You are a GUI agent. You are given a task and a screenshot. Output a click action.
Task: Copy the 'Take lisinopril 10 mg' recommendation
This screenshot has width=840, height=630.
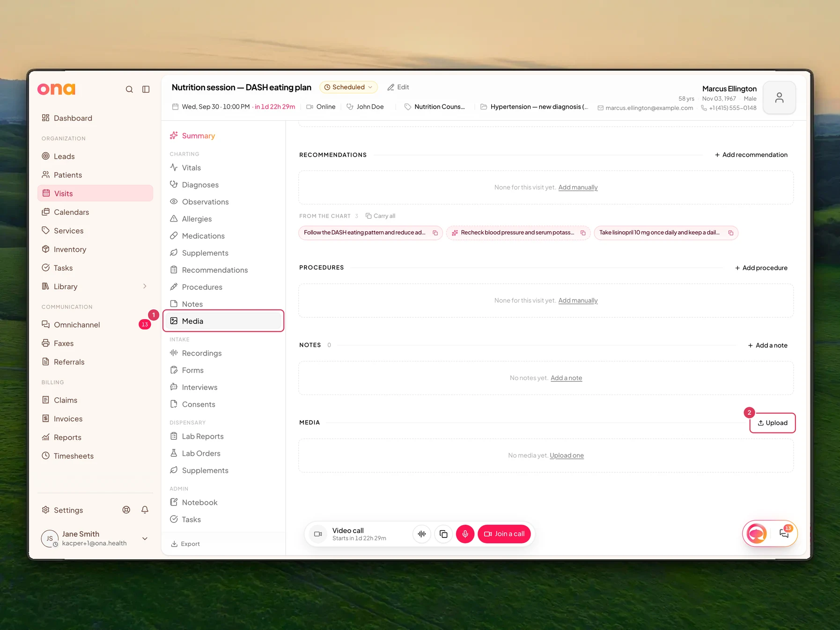pos(730,233)
